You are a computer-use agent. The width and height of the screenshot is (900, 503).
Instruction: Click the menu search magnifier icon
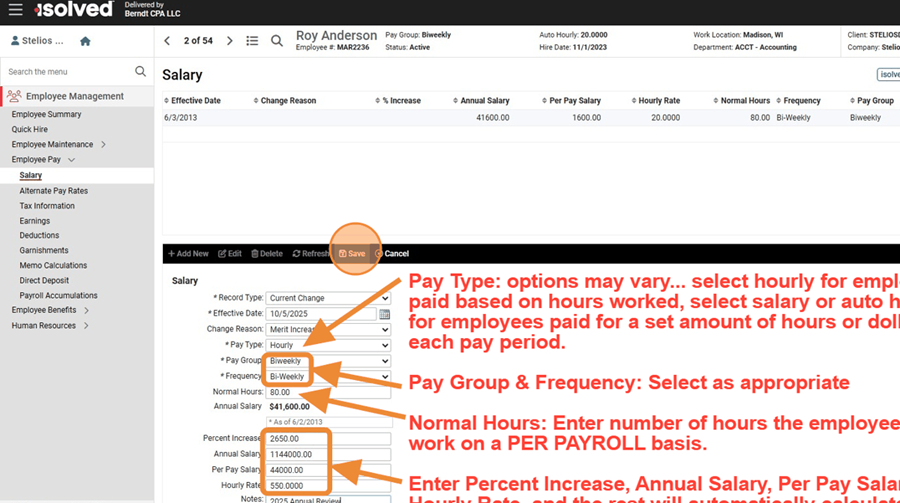coord(141,72)
